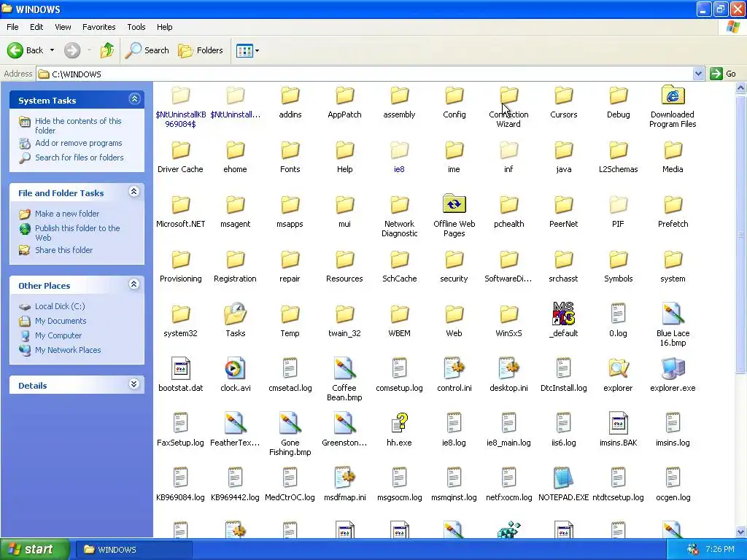Viewport: 747px width, 560px height.
Task: Expand the Details panel
Action: pos(134,384)
